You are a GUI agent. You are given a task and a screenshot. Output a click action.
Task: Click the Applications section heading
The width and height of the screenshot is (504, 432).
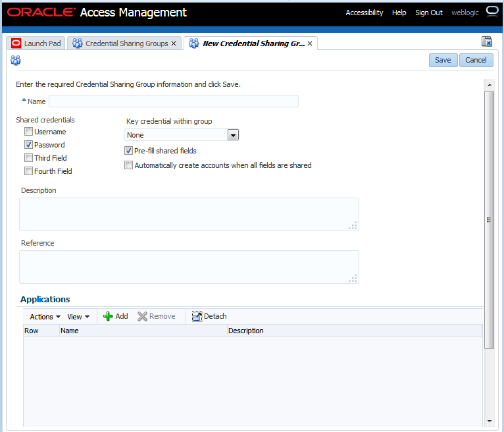coord(45,299)
